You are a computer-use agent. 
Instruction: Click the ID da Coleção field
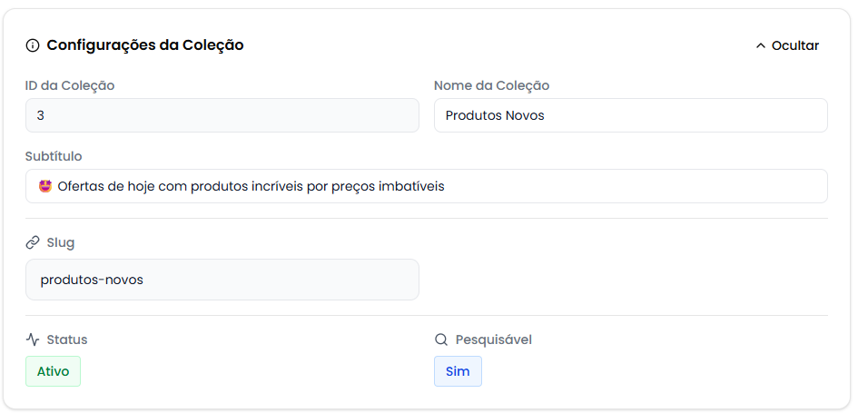tap(222, 115)
